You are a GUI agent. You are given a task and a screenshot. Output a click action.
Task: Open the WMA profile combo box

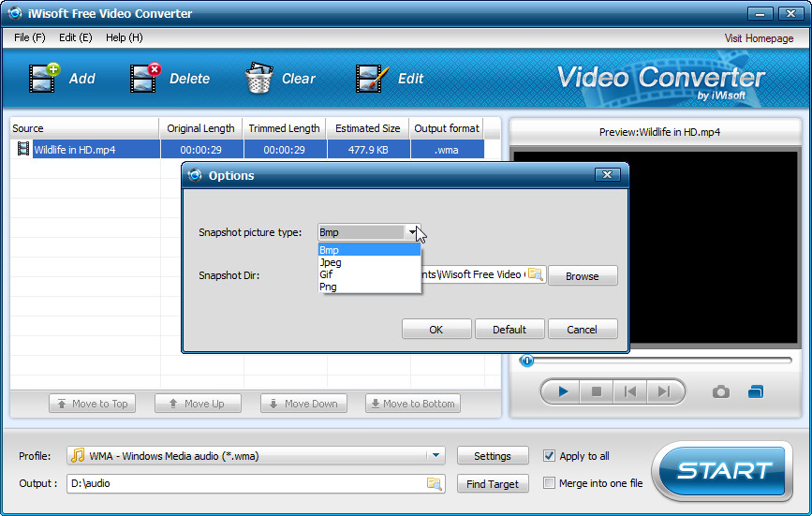coord(256,455)
